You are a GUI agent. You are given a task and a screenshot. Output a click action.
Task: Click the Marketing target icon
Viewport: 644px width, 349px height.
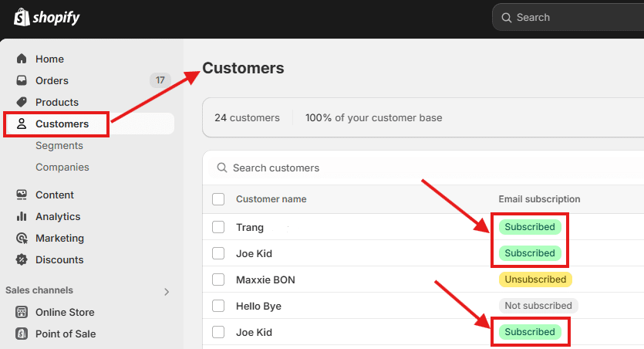22,238
